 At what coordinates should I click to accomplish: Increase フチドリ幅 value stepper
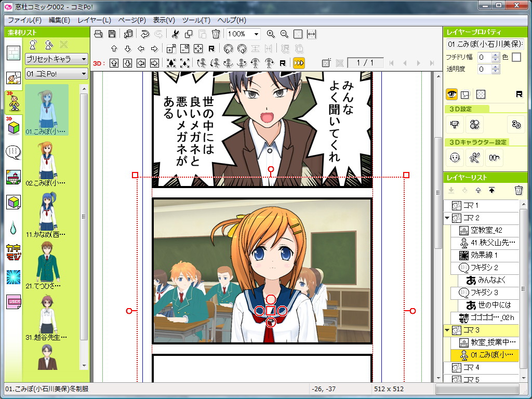point(496,55)
